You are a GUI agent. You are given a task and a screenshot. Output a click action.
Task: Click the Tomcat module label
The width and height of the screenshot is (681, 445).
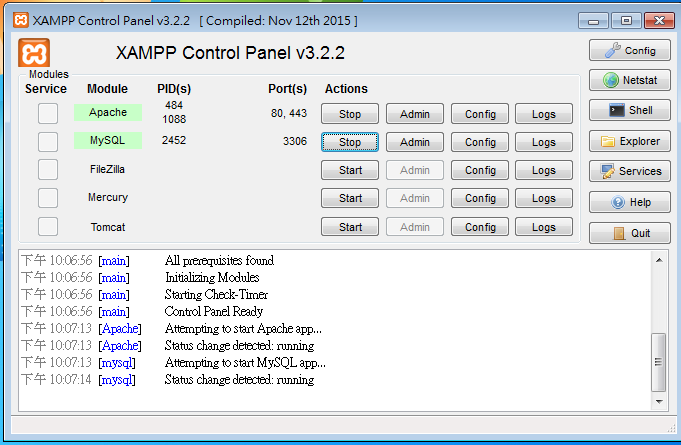(108, 227)
